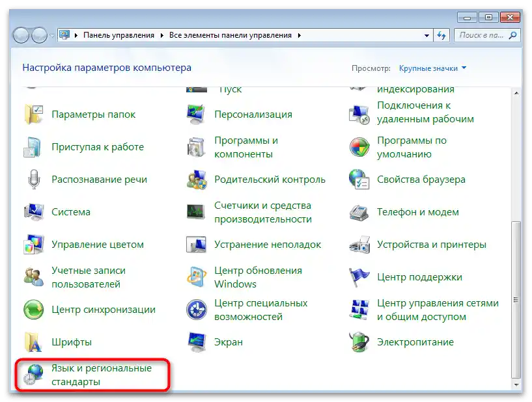Open the Язык и региональные стандарты link
The image size is (532, 402).
pos(102,375)
